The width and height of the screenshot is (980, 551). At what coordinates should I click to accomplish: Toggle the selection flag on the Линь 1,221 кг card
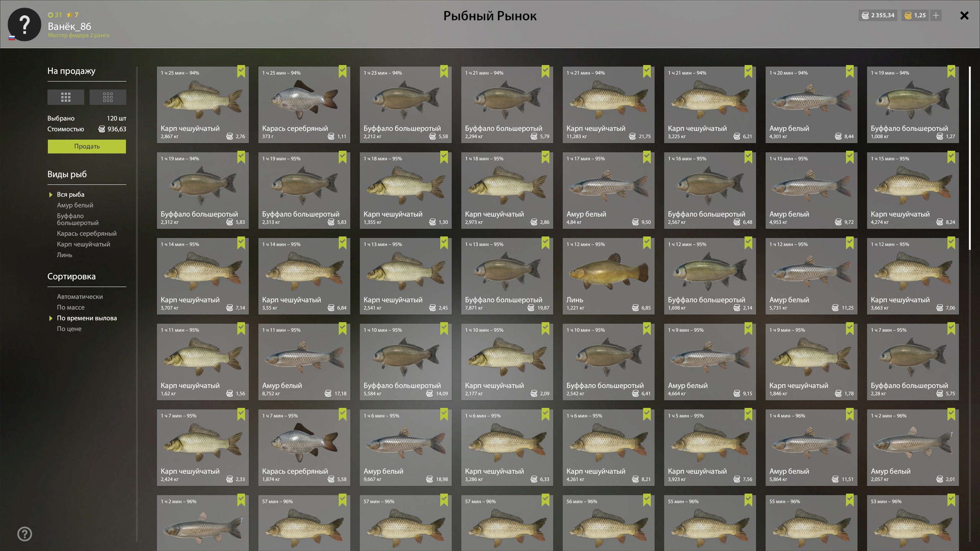tap(647, 243)
